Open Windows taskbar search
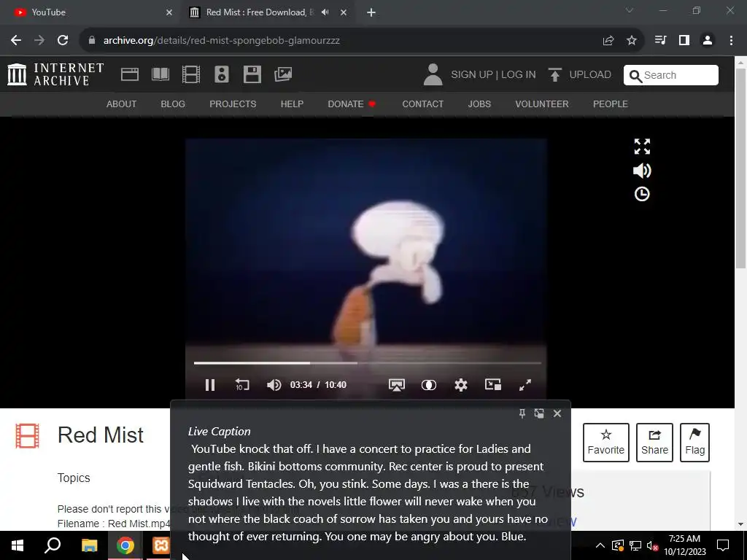747x560 pixels. pos(53,545)
